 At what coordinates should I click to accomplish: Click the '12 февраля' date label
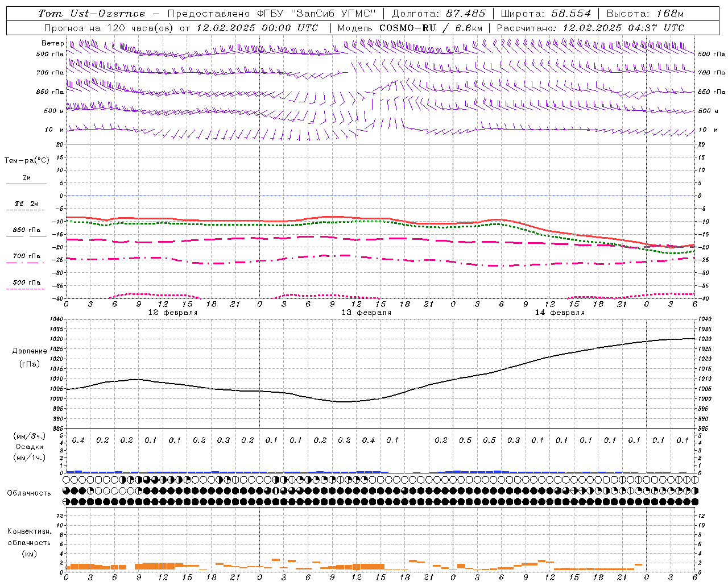point(173,313)
